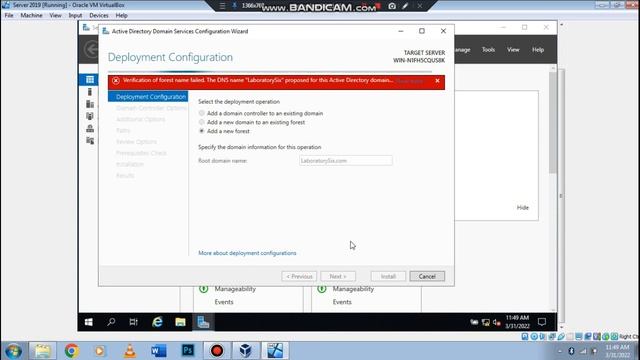
Task: Click the Root domain name text field
Action: 346,160
